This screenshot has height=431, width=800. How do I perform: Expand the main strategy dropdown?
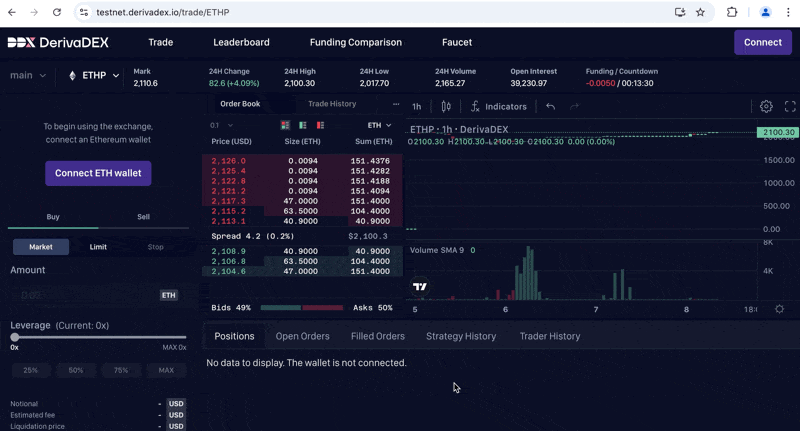(x=28, y=75)
